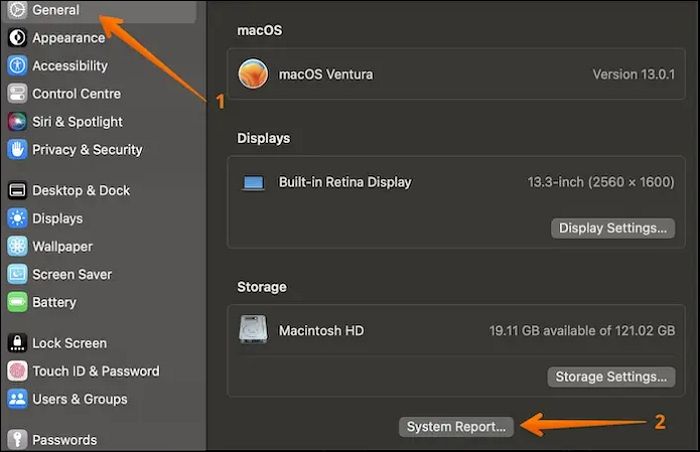Click the Macintosh HD drive icon
The height and width of the screenshot is (452, 700).
pos(253,330)
